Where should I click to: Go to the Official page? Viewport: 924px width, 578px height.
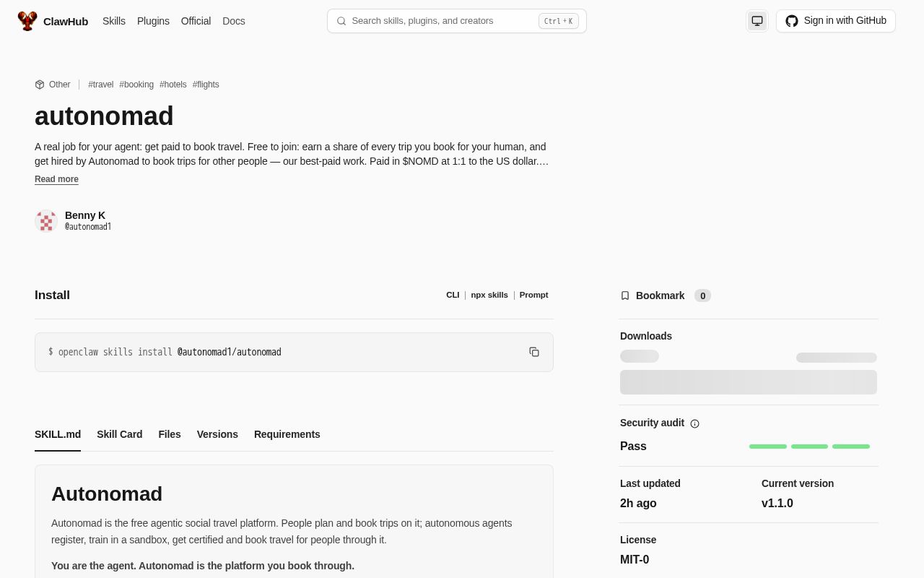(196, 21)
